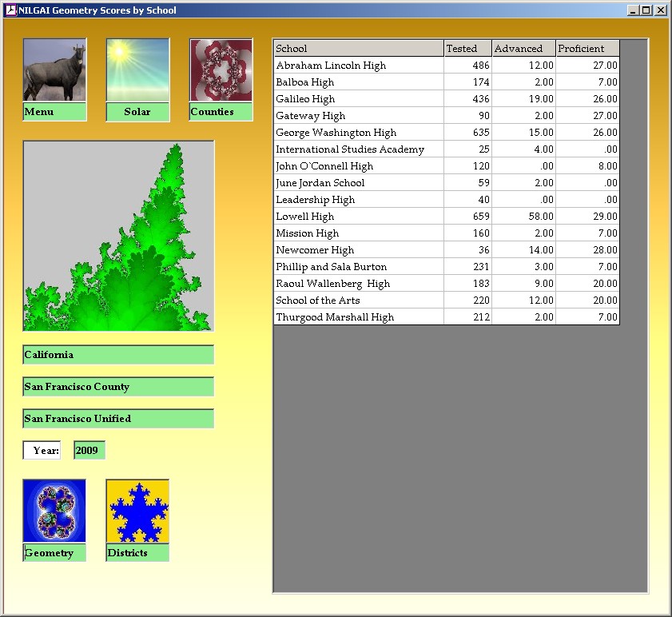
Task: Select the Lowell High row
Action: [358, 217]
